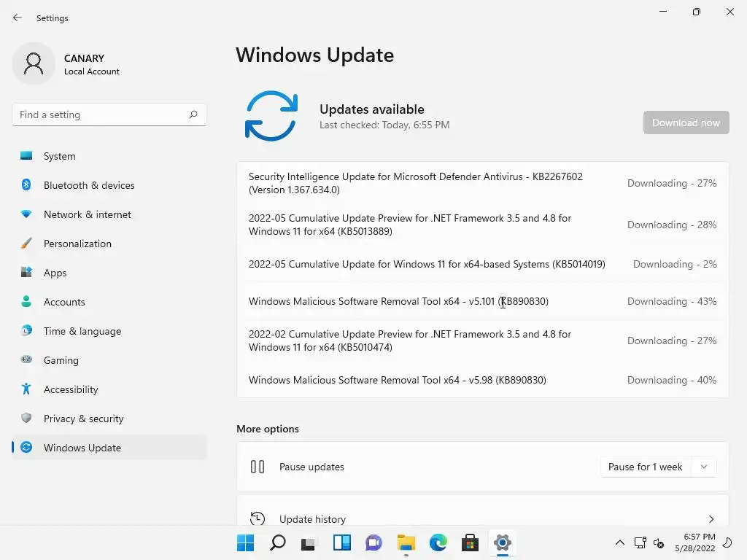Screen dimensions: 747x560
Task: Click the back arrow in Settings
Action: pos(18,17)
